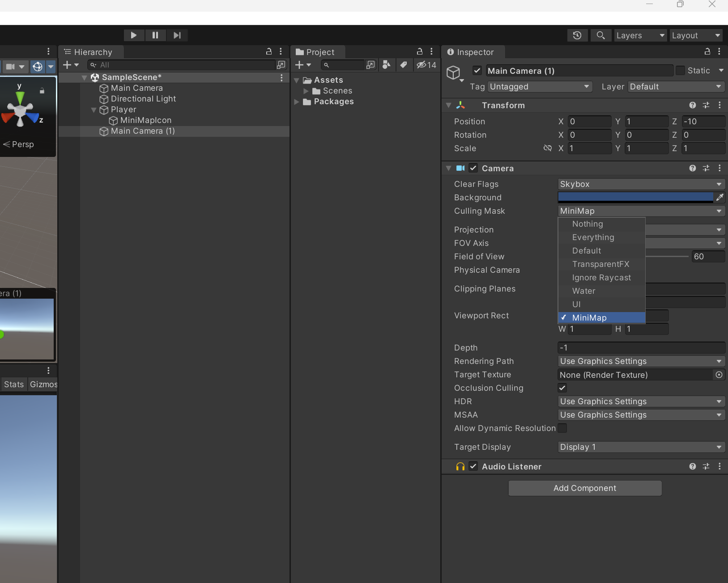728x583 pixels.
Task: Select Directional Light in the Hierarchy
Action: (x=143, y=99)
